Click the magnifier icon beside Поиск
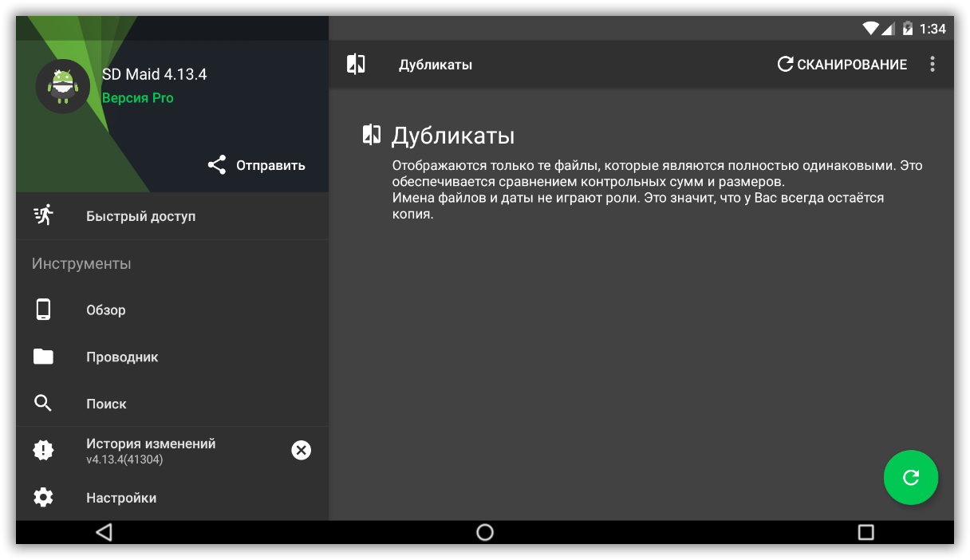 [x=43, y=404]
